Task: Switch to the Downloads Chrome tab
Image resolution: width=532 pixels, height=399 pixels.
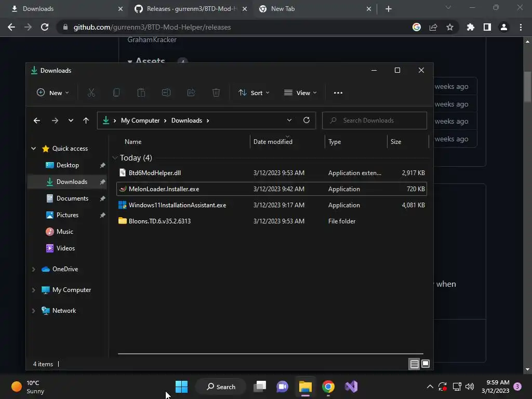Action: 64,9
